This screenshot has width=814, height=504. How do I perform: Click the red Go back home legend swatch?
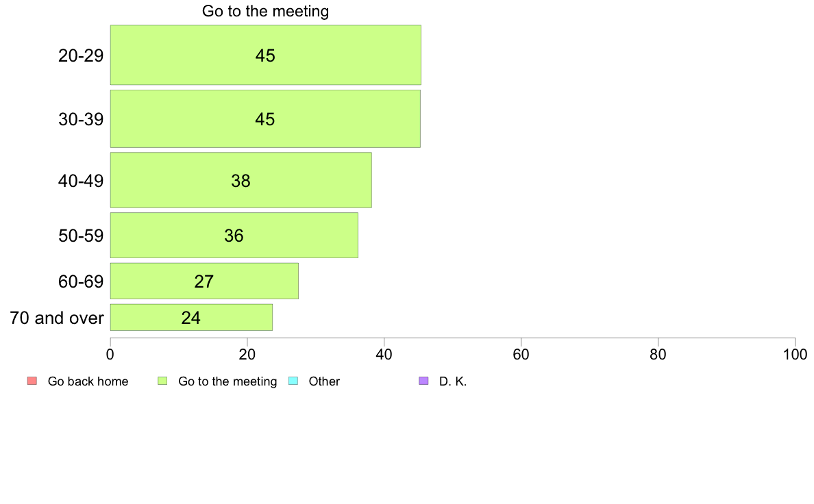tap(32, 381)
